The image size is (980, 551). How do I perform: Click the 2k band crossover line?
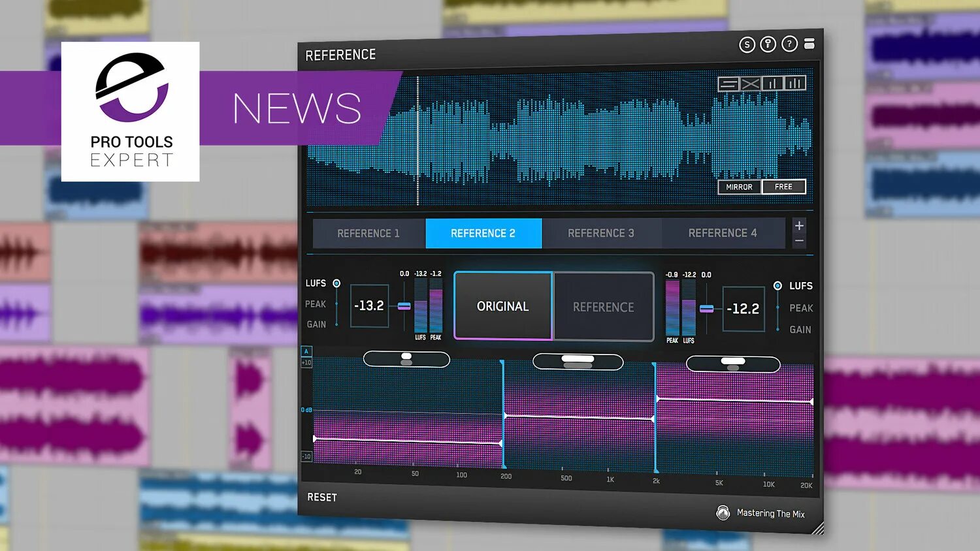pos(655,417)
